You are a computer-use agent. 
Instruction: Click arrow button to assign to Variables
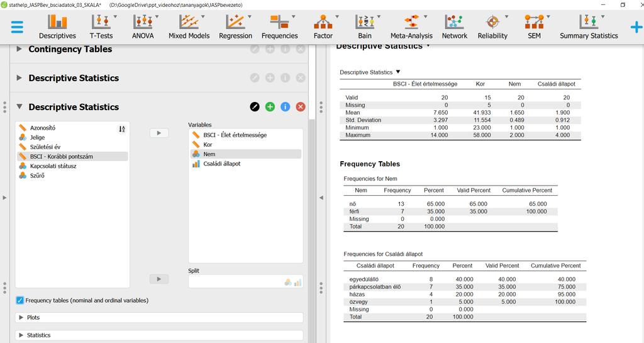point(159,133)
